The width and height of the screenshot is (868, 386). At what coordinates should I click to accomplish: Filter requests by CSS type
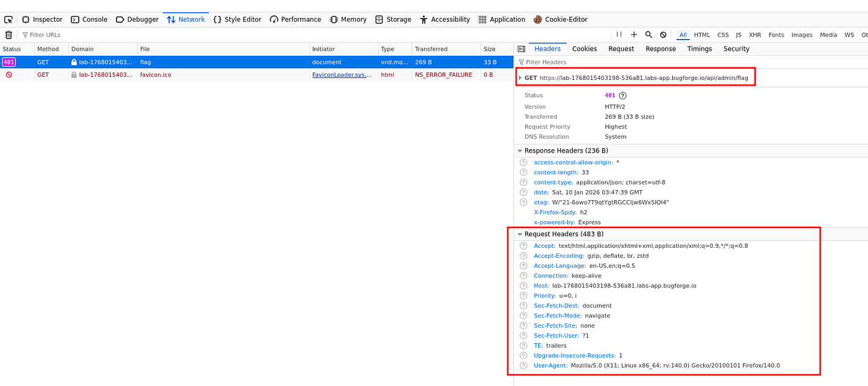point(723,35)
